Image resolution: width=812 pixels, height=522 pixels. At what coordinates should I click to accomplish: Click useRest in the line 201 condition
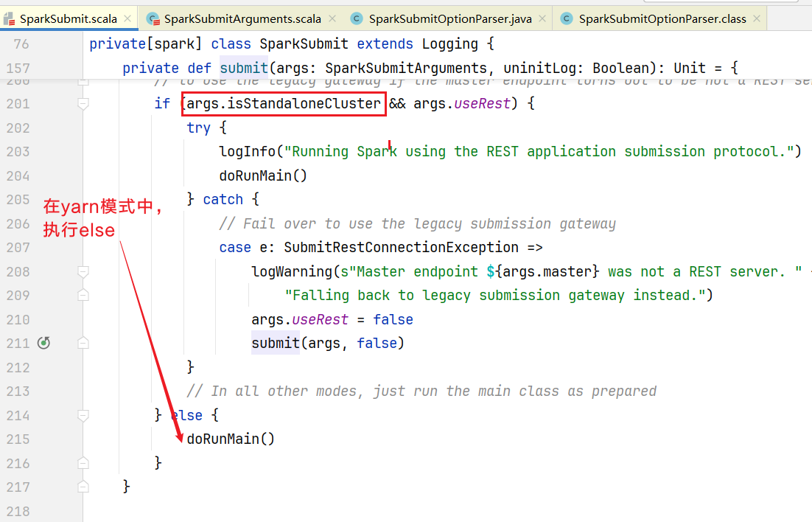click(482, 104)
